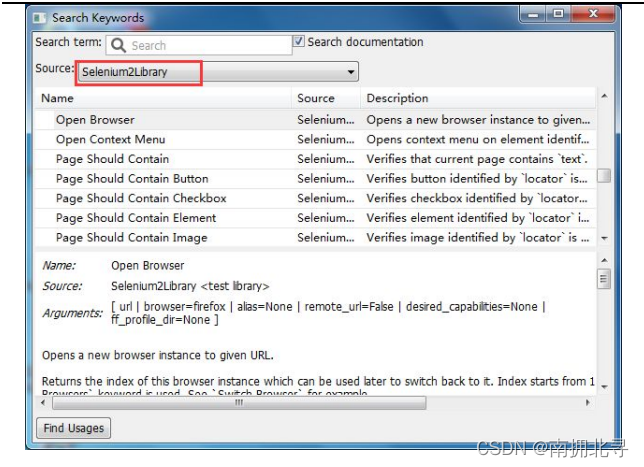Viewport: 644px width, 467px height.
Task: Maximize the Search Keywords window
Action: (558, 14)
